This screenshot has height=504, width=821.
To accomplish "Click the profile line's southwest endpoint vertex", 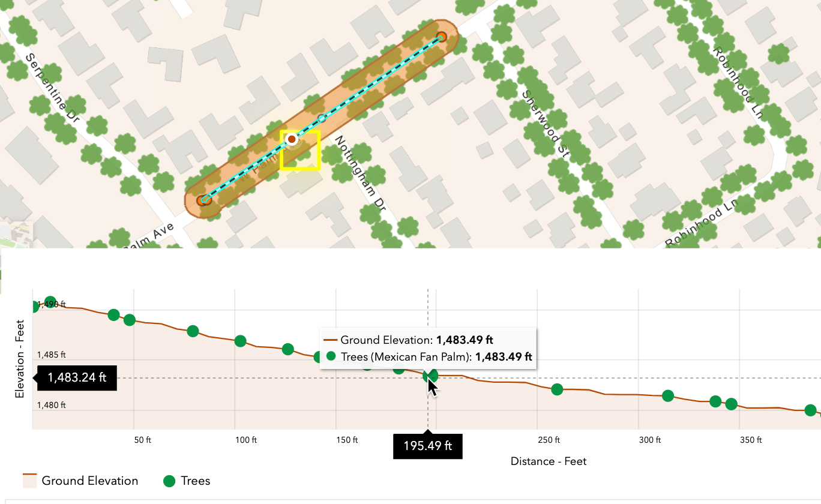I will coord(205,199).
